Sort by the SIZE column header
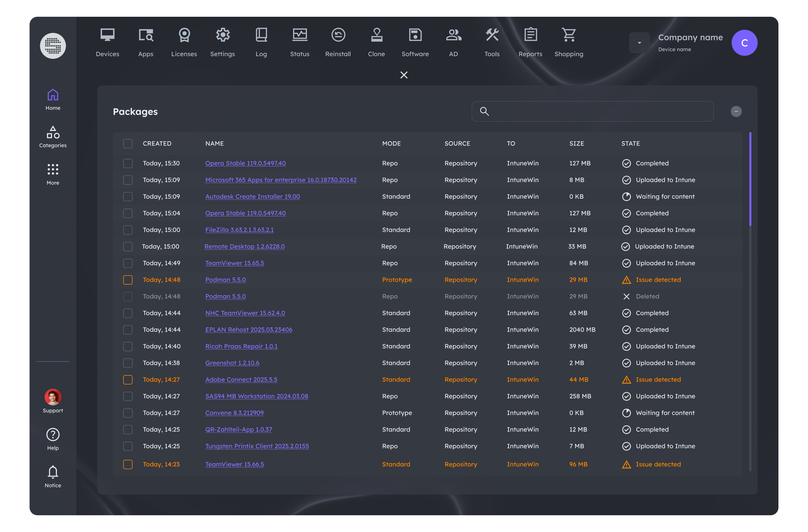808x532 pixels. click(576, 144)
